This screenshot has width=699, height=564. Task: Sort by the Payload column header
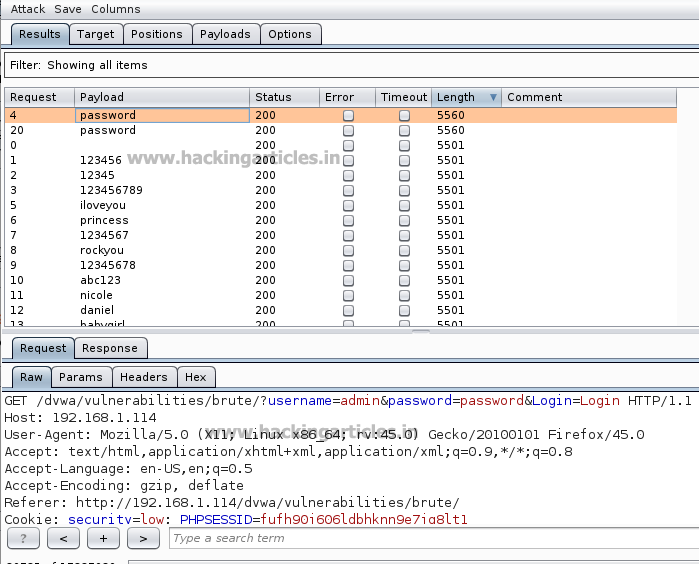pos(162,97)
